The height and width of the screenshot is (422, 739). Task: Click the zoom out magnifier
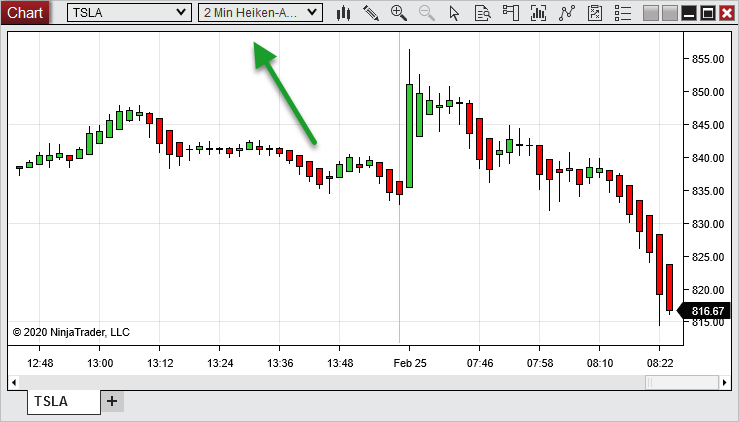(x=427, y=13)
